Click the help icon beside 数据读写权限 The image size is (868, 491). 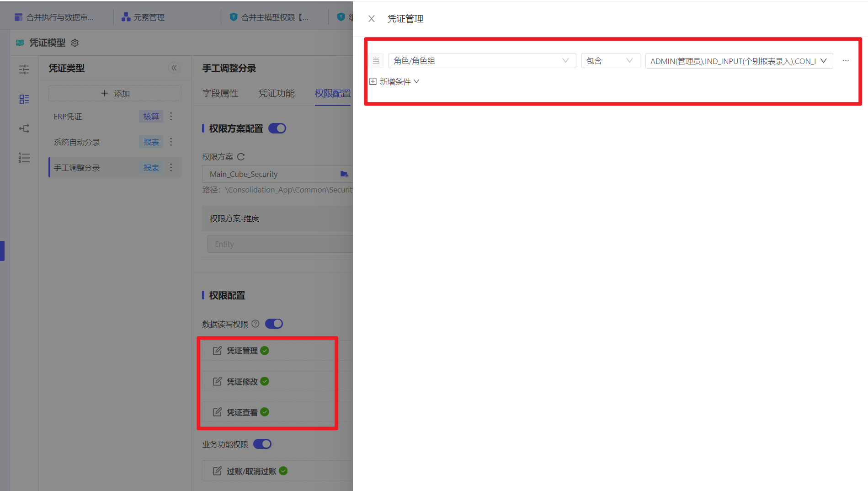(256, 324)
